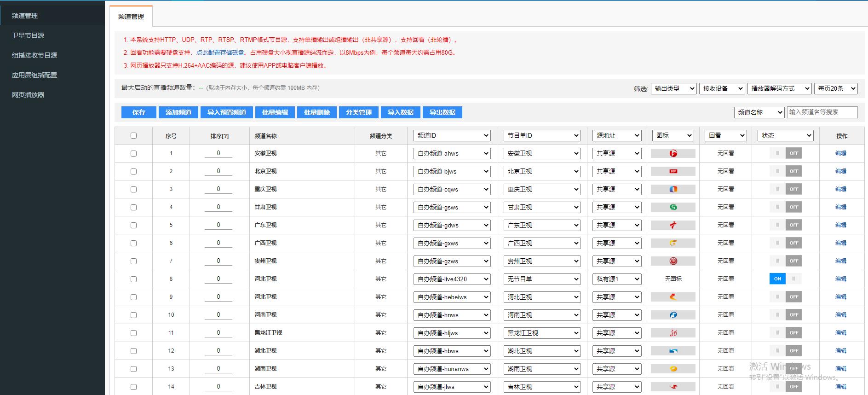
Task: Click the 黑龙江卫视 channel logo icon
Action: pos(673,333)
